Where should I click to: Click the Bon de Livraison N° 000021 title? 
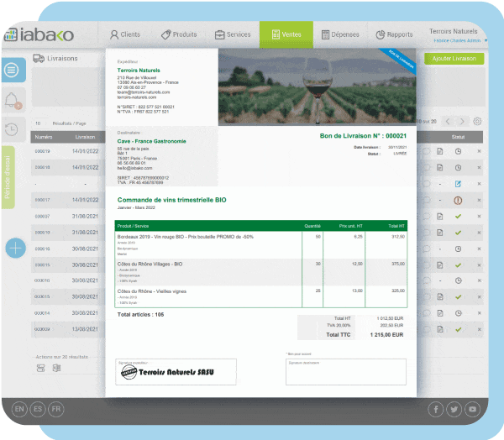[x=363, y=136]
